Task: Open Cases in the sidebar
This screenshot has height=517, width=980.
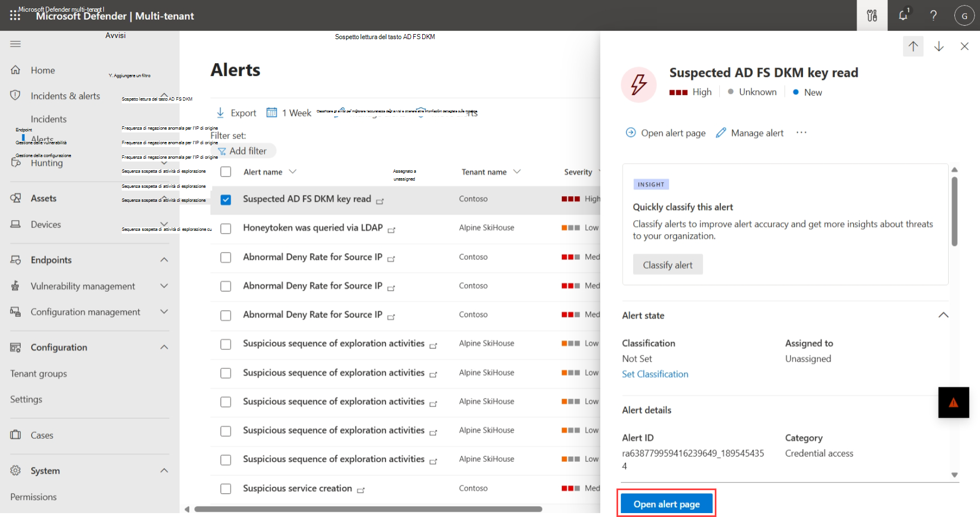Action: (42, 435)
